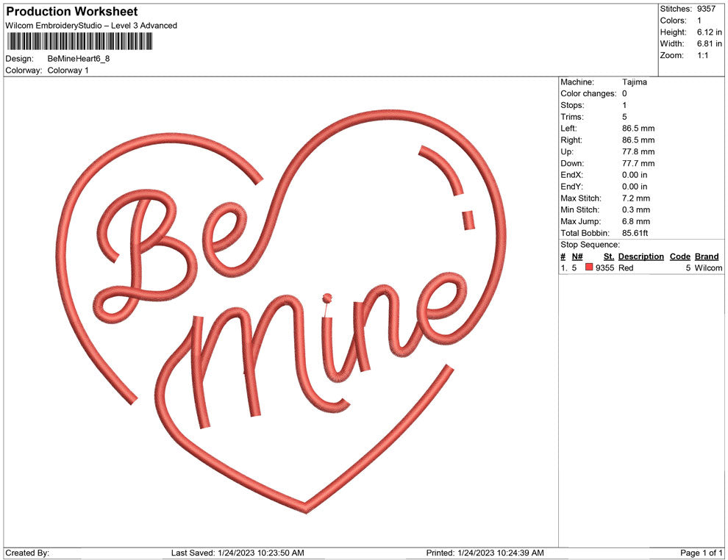Select the Brand column header

click(706, 256)
